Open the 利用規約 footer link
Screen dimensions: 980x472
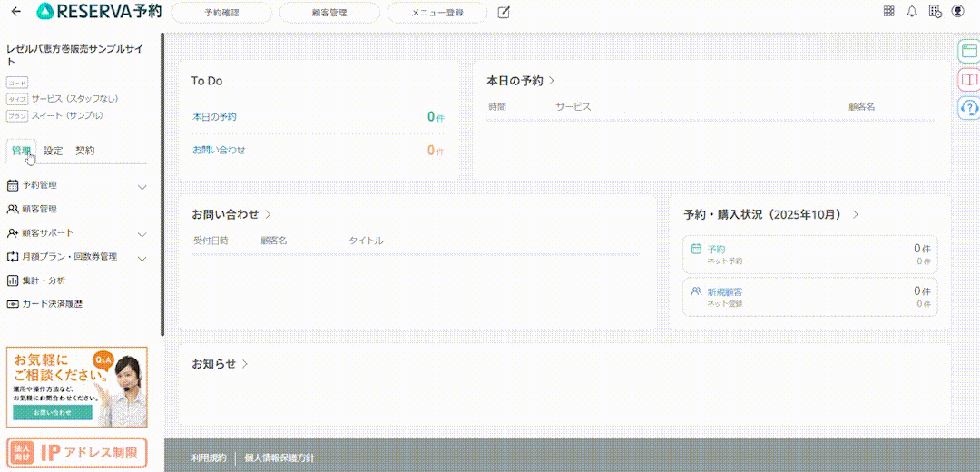point(209,458)
